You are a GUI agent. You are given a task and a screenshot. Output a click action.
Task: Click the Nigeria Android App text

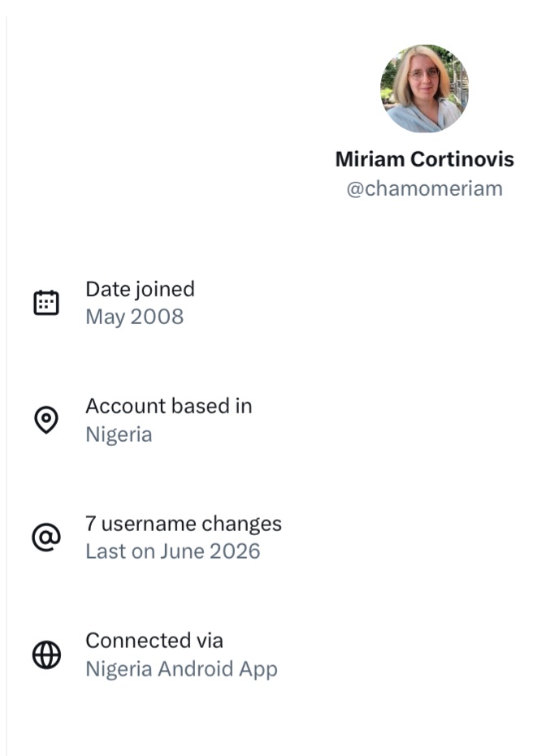tap(181, 669)
